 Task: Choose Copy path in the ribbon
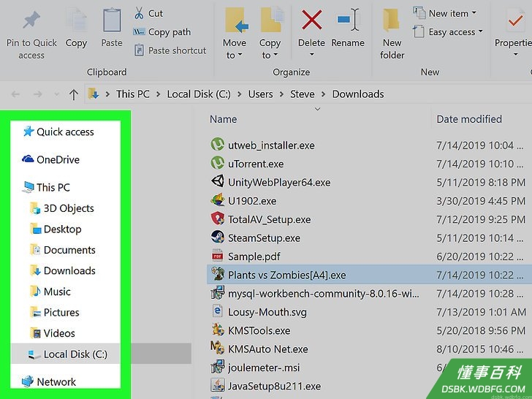pyautogui.click(x=161, y=32)
